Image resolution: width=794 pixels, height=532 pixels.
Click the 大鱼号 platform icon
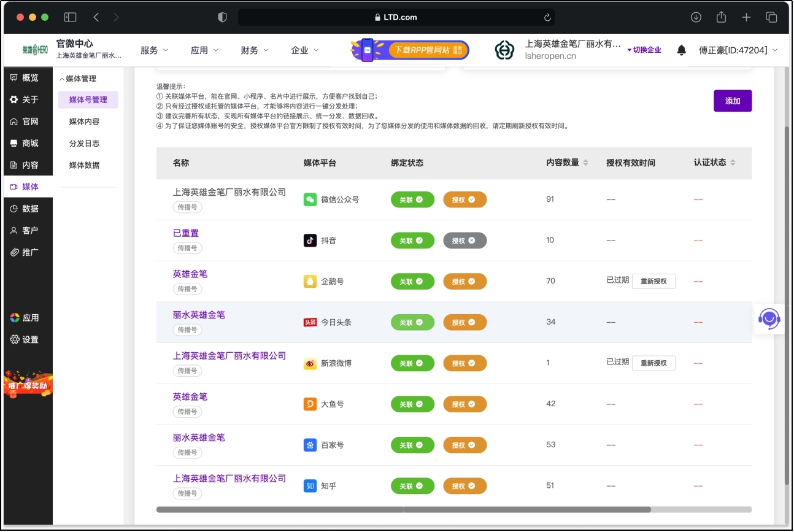click(x=310, y=404)
